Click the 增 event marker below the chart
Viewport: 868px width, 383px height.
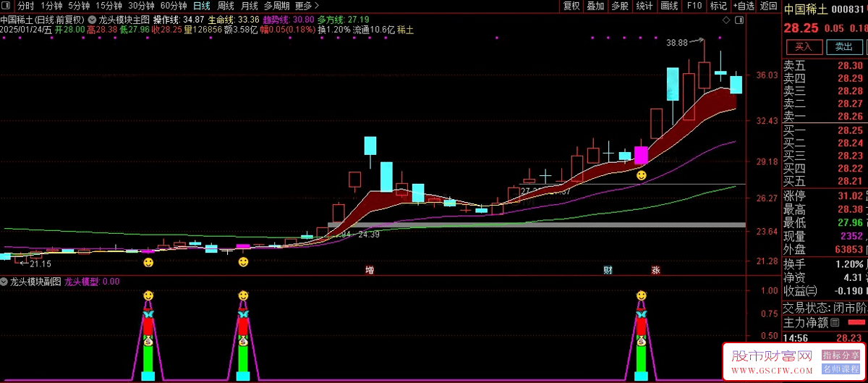pyautogui.click(x=370, y=270)
